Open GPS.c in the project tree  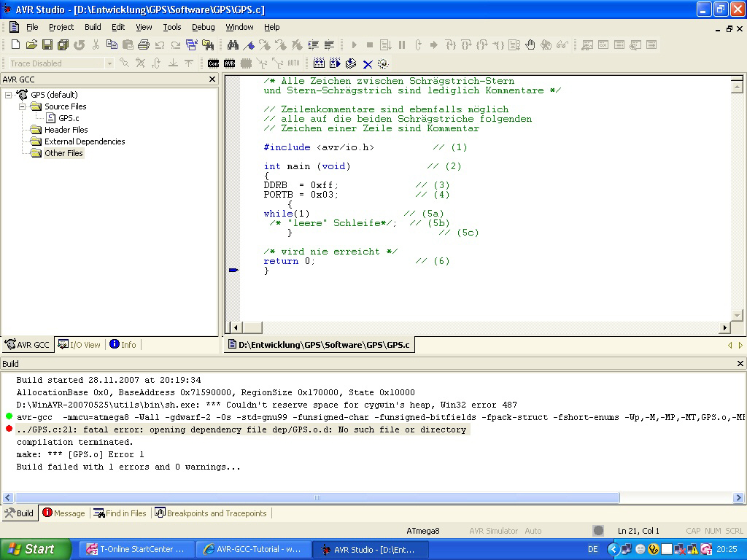pyautogui.click(x=69, y=118)
